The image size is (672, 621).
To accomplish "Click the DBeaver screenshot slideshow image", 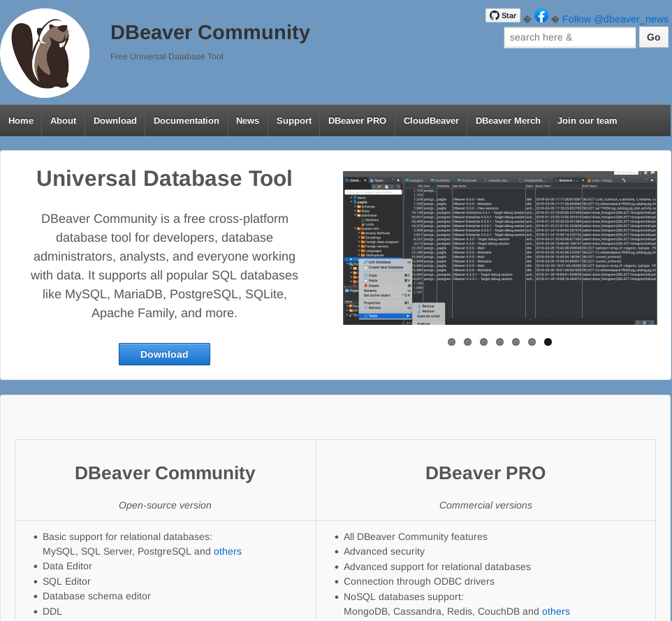I will pos(499,248).
